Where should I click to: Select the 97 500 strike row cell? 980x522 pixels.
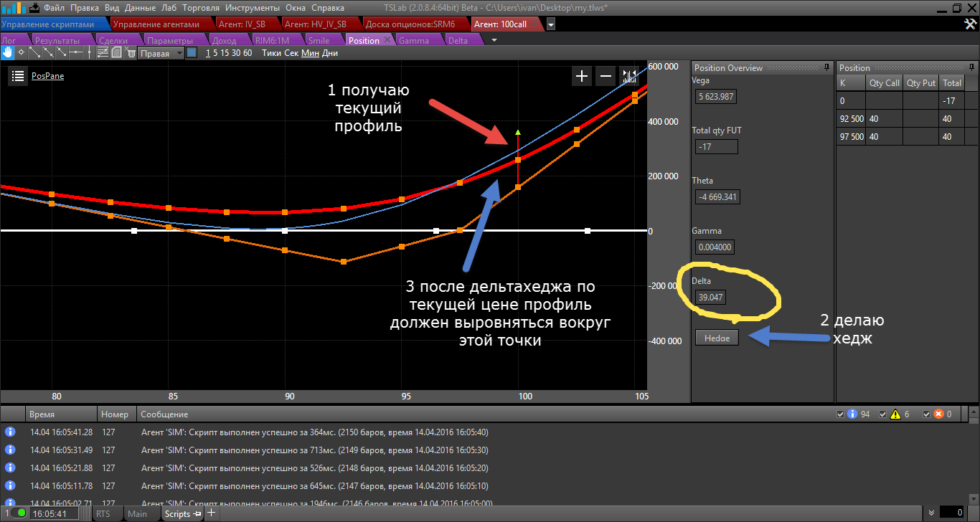pyautogui.click(x=852, y=136)
